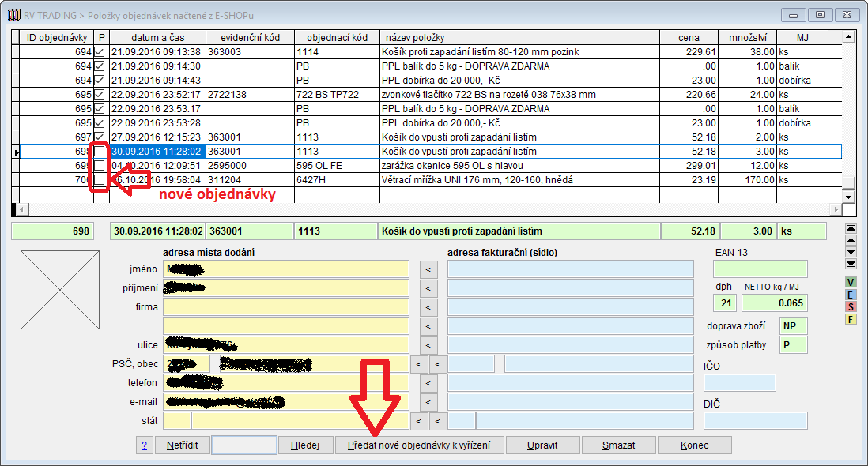Click the yellow F indicator button
868x466 pixels.
pyautogui.click(x=851, y=319)
